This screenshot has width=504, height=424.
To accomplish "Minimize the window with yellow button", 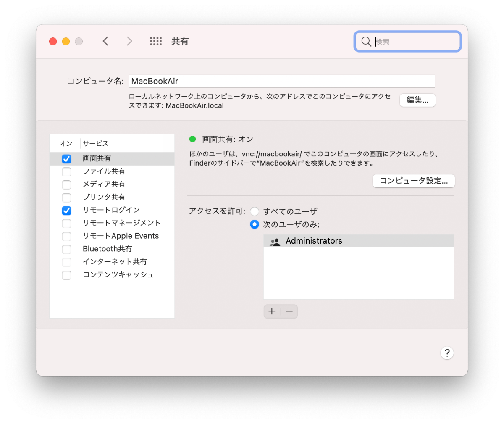I will coord(66,41).
